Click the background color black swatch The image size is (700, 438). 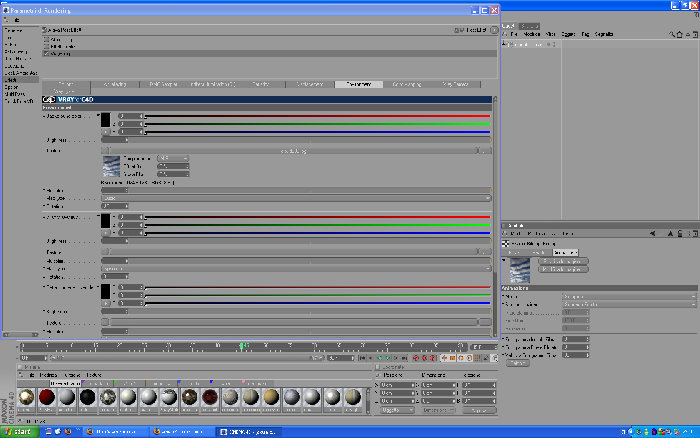pyautogui.click(x=105, y=120)
